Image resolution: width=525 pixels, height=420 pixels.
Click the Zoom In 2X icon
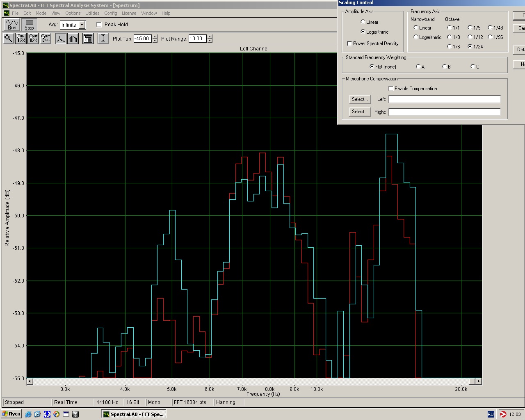click(21, 39)
